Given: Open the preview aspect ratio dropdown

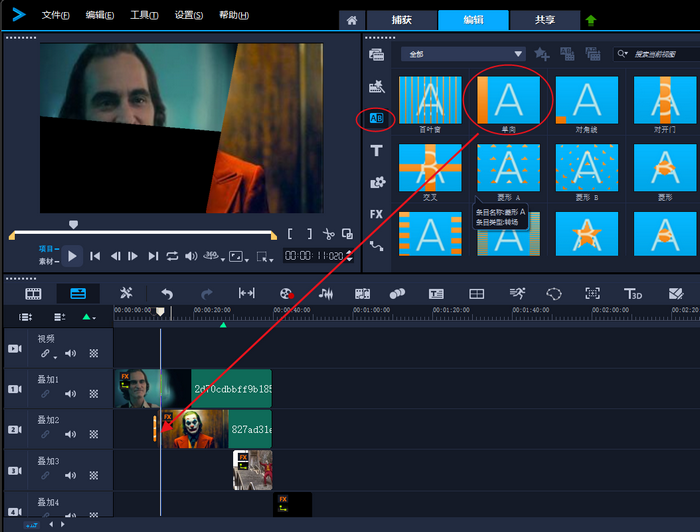Looking at the screenshot, I should coord(238,257).
